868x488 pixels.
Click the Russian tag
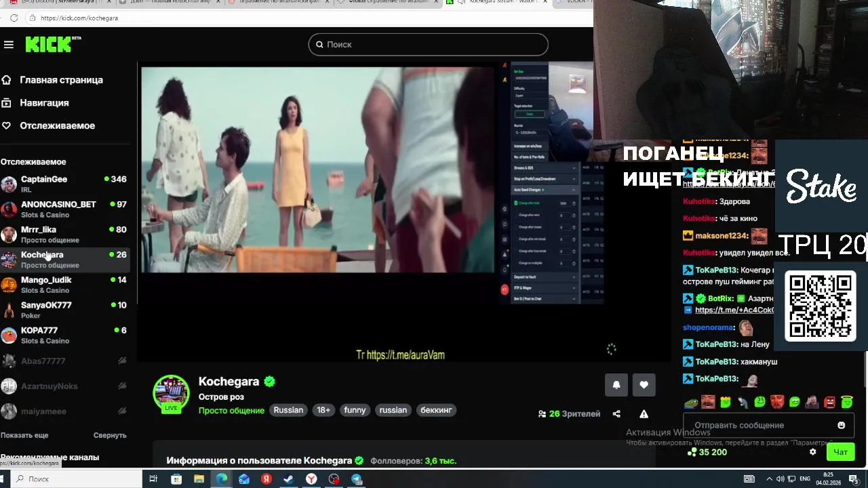click(x=288, y=410)
